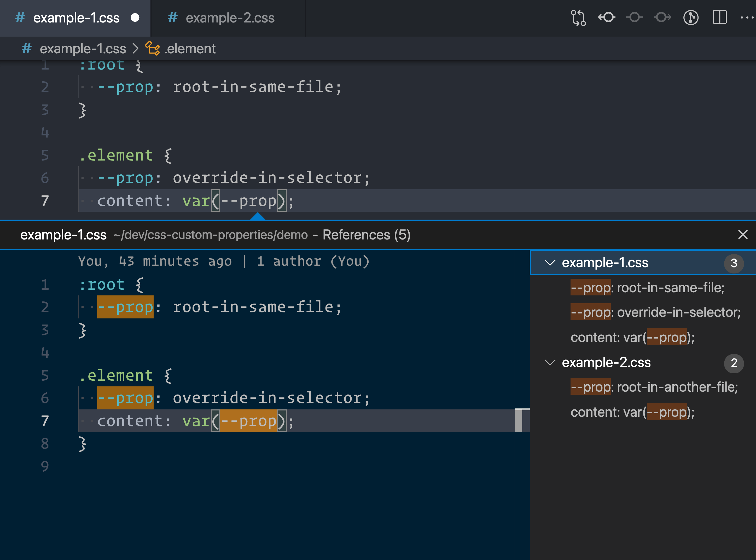Close the References peek view
The image size is (756, 560).
743,234
